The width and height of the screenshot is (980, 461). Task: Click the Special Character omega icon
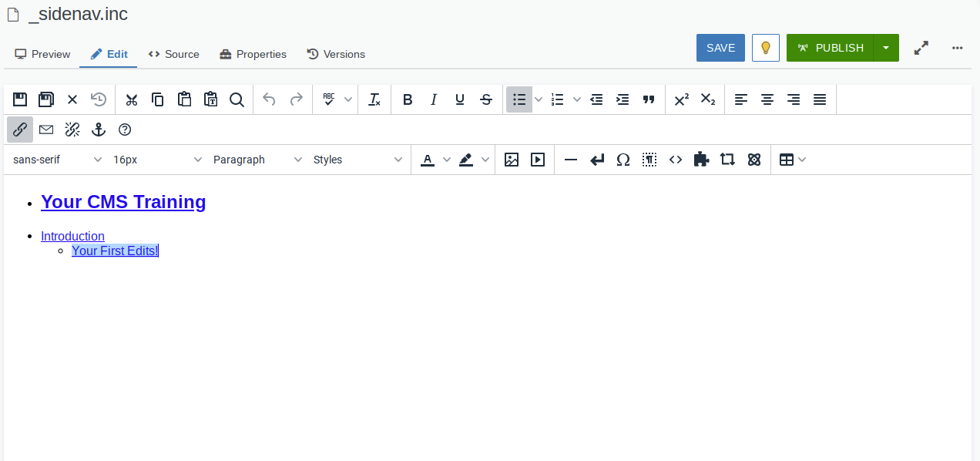point(623,160)
